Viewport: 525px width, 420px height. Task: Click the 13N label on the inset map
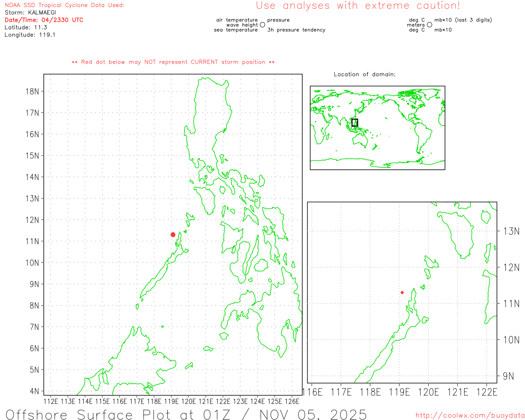(511, 231)
